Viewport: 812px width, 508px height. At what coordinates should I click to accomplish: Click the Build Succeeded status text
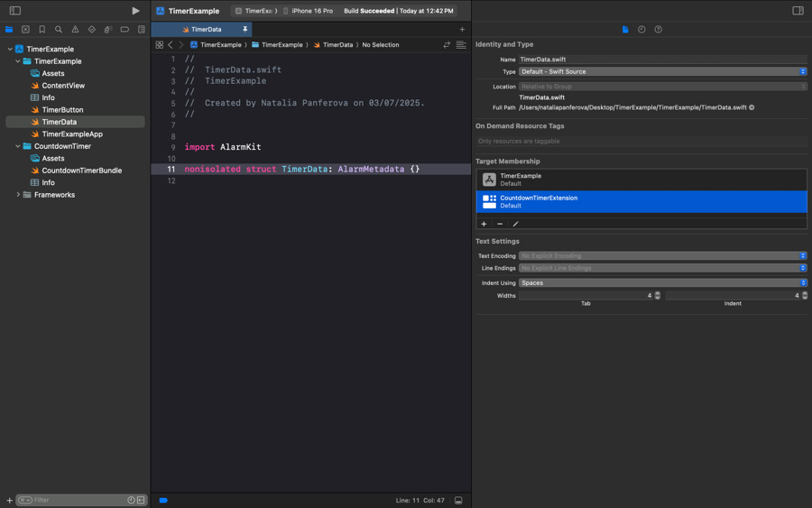(369, 11)
